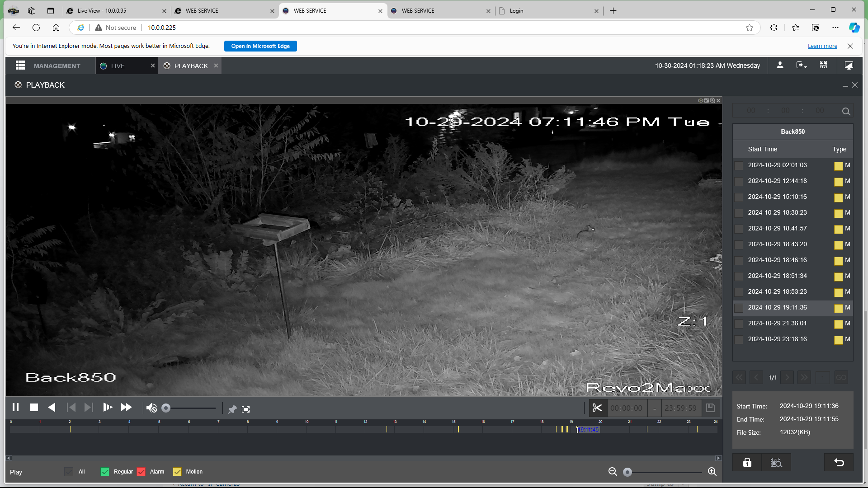Stop the video playback
The height and width of the screenshot is (488, 868).
tap(34, 408)
